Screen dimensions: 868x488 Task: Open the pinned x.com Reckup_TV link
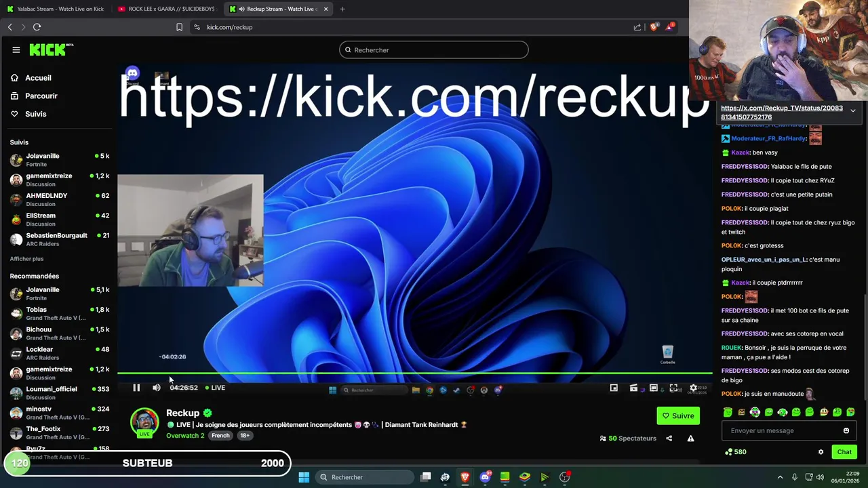[782, 113]
